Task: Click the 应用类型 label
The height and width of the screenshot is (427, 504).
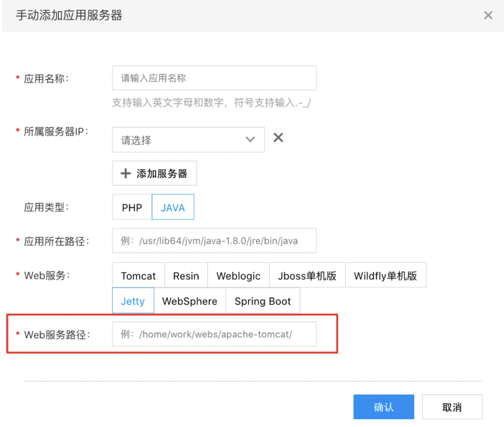Action: pyautogui.click(x=46, y=207)
